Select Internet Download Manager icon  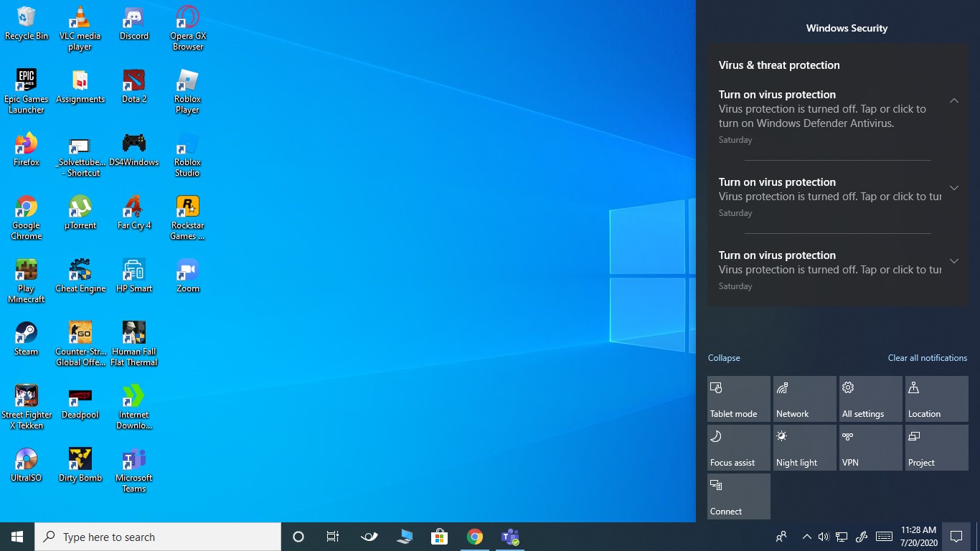(134, 408)
